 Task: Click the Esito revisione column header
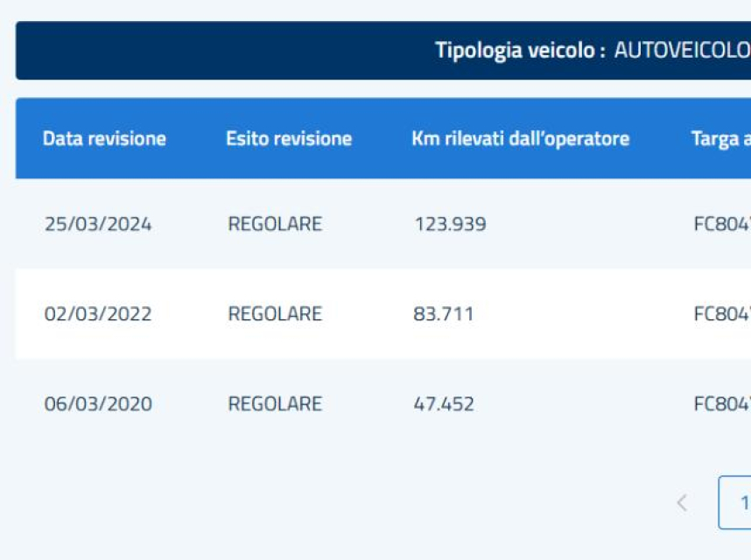pos(289,138)
